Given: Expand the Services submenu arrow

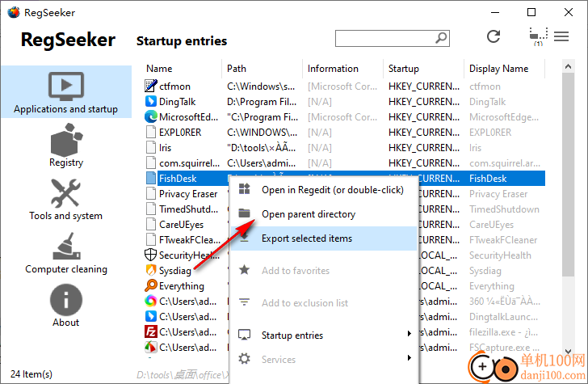Looking at the screenshot, I should (409, 357).
